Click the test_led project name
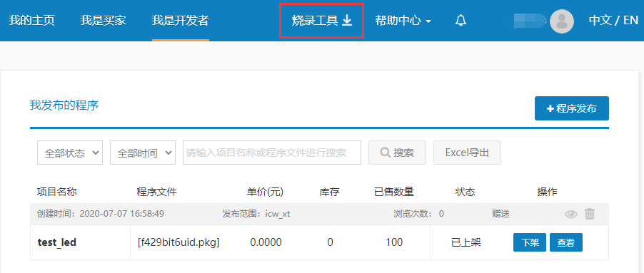The height and width of the screenshot is (273, 644). click(57, 242)
